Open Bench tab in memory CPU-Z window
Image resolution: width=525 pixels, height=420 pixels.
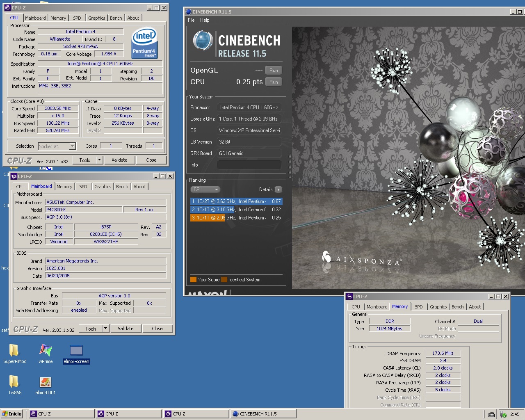coord(457,307)
